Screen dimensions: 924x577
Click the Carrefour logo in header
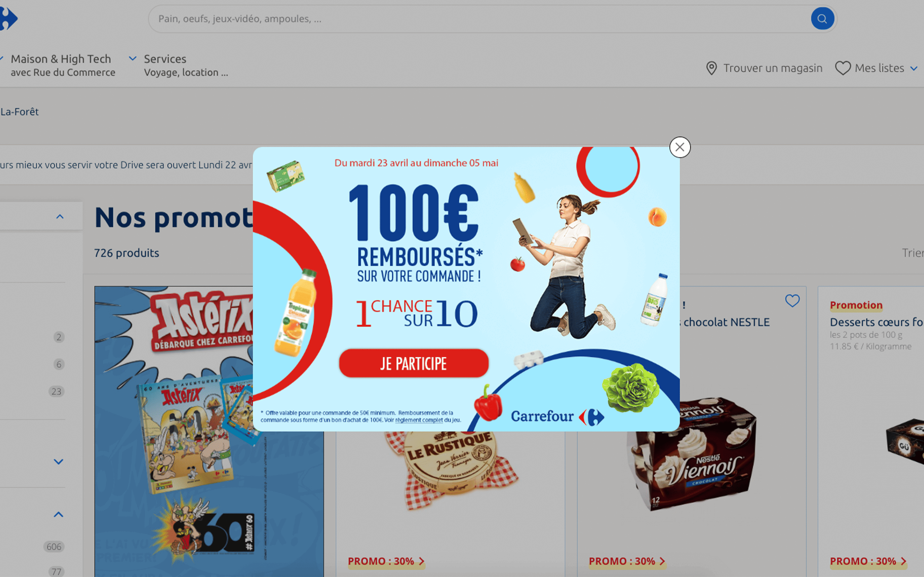tap(8, 18)
